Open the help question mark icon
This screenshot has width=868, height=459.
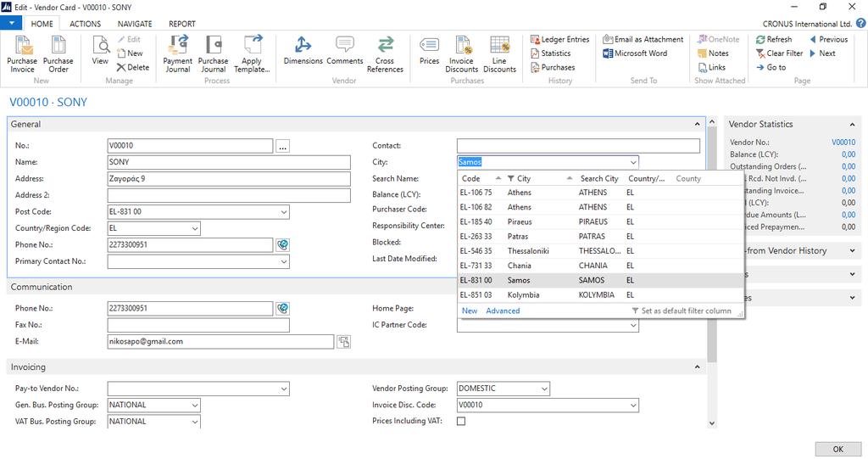861,23
